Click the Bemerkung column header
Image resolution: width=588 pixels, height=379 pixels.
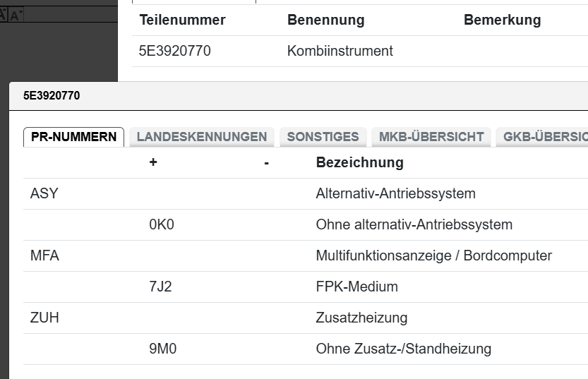click(502, 20)
